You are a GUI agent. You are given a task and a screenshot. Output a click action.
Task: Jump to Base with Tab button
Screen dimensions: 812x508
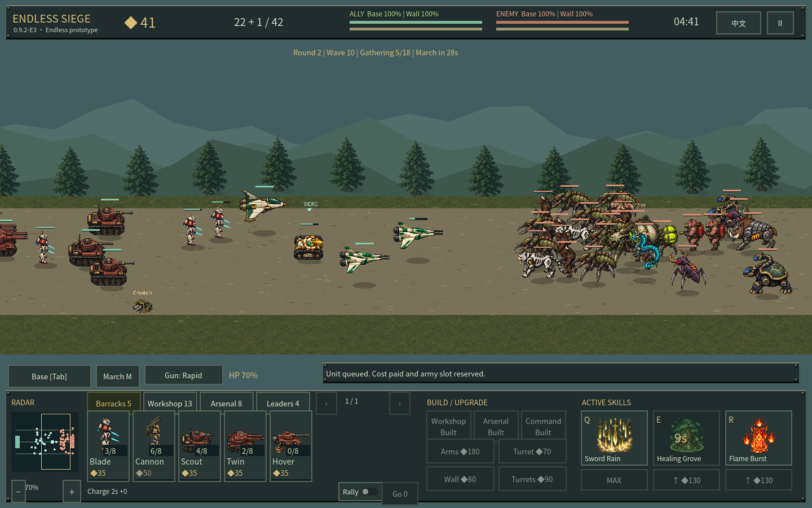49,376
